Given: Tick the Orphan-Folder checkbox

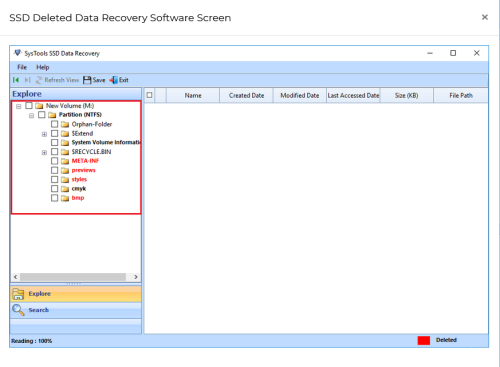Looking at the screenshot, I should click(x=55, y=124).
